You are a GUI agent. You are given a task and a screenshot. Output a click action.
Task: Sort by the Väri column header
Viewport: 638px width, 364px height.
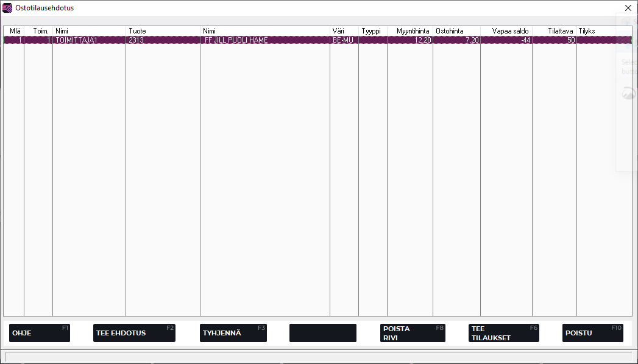pos(344,31)
